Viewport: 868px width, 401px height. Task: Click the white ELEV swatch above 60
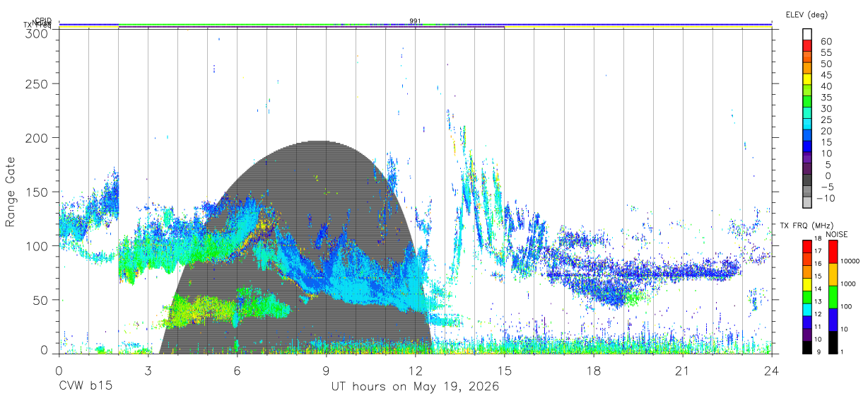tap(807, 34)
